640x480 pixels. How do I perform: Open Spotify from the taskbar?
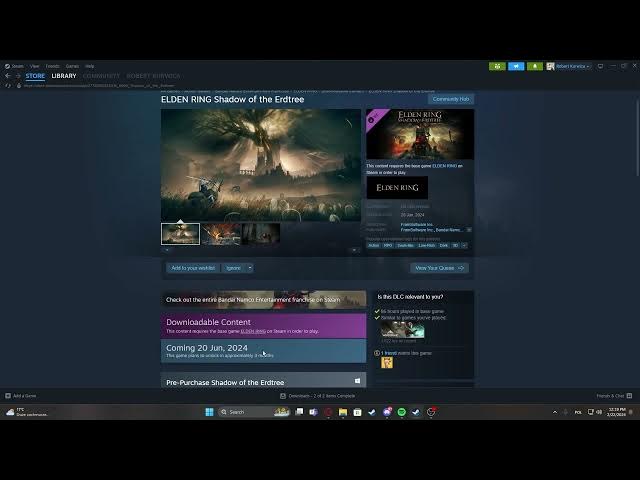click(401, 412)
